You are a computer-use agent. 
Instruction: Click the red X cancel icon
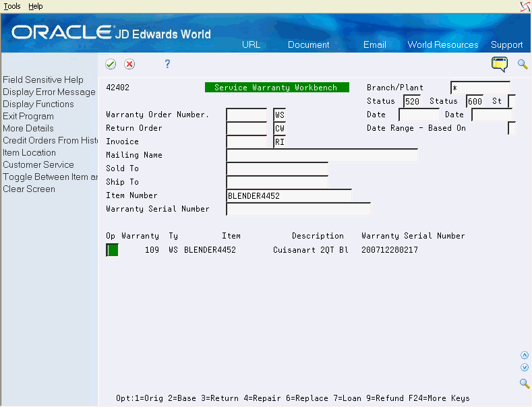[129, 64]
